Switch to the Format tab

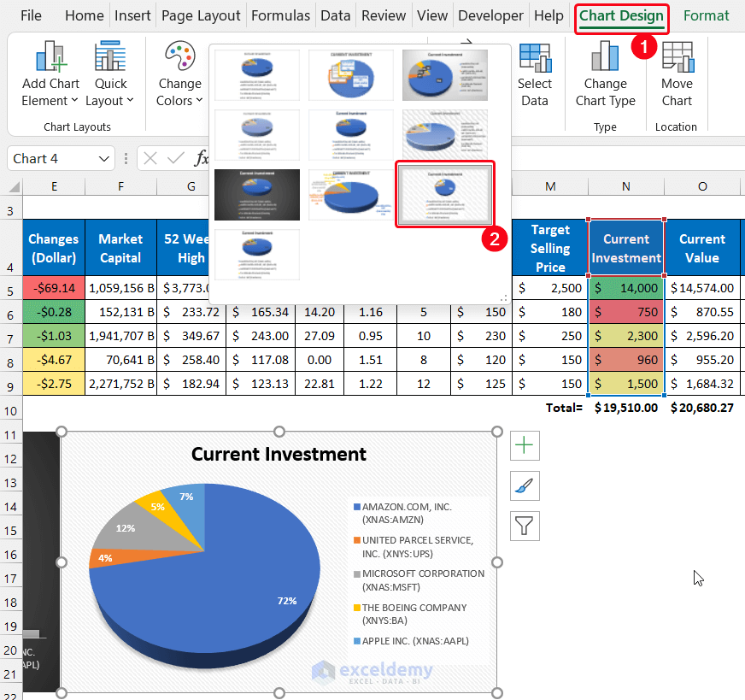tap(706, 15)
